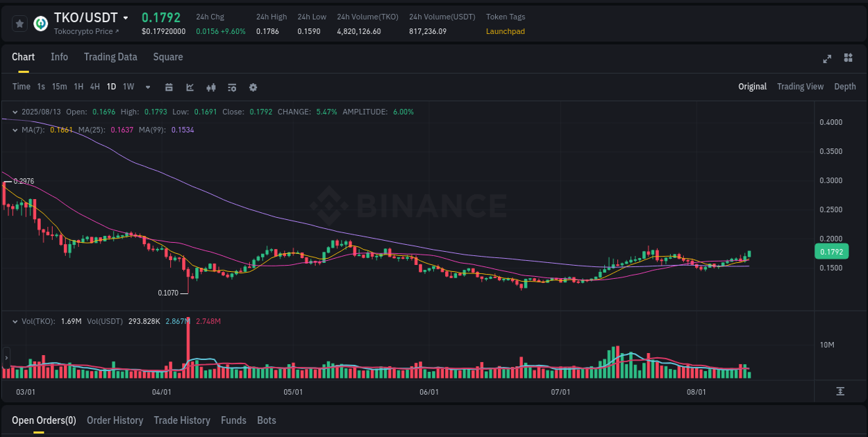The image size is (868, 437).
Task: Switch to Depth view
Action: [845, 87]
